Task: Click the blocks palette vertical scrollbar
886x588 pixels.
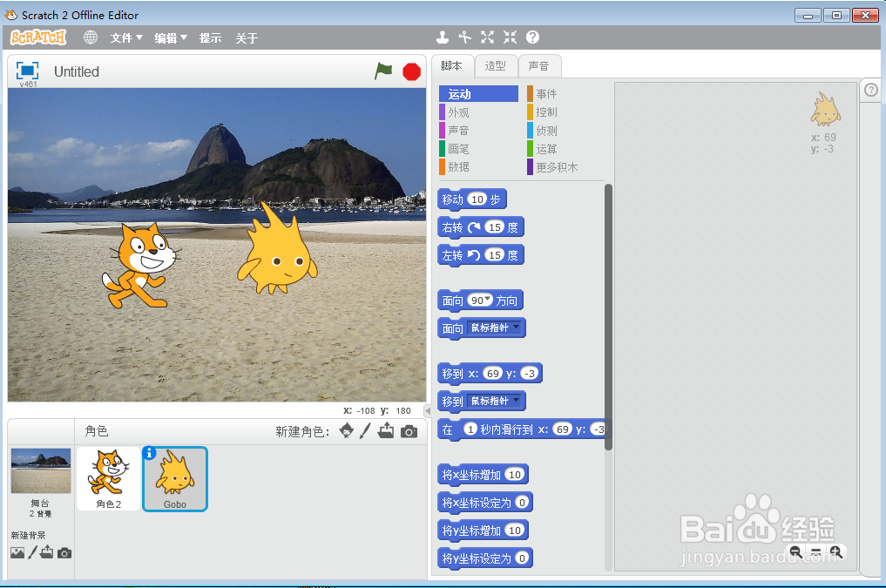Action: 609,317
